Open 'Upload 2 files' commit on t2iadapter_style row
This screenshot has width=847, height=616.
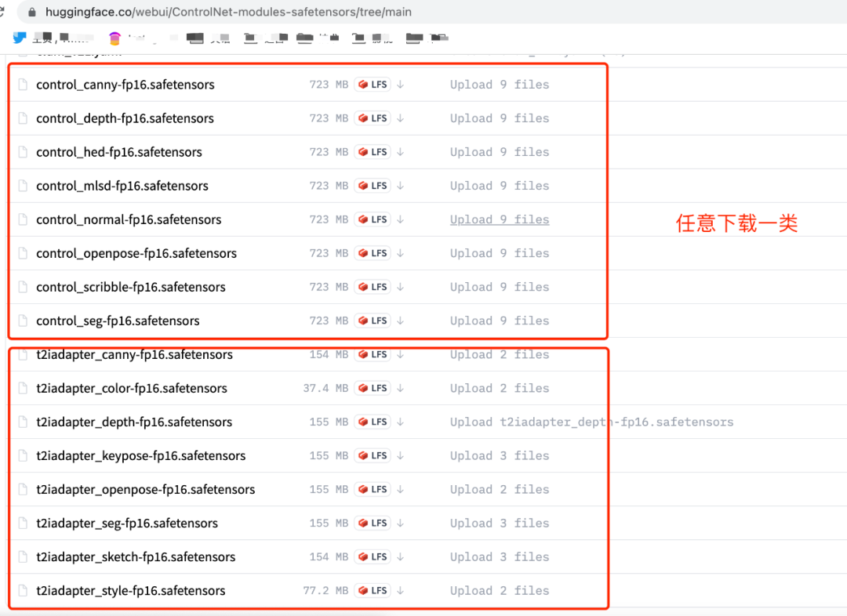[500, 591]
